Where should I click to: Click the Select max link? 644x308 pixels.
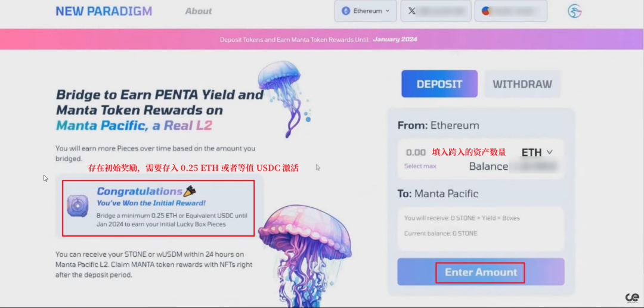click(x=420, y=166)
